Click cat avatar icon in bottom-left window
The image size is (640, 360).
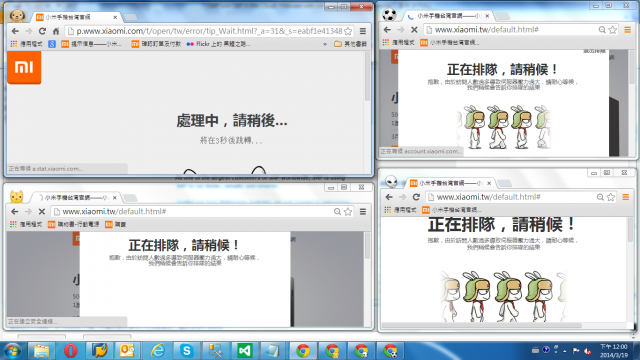17,197
